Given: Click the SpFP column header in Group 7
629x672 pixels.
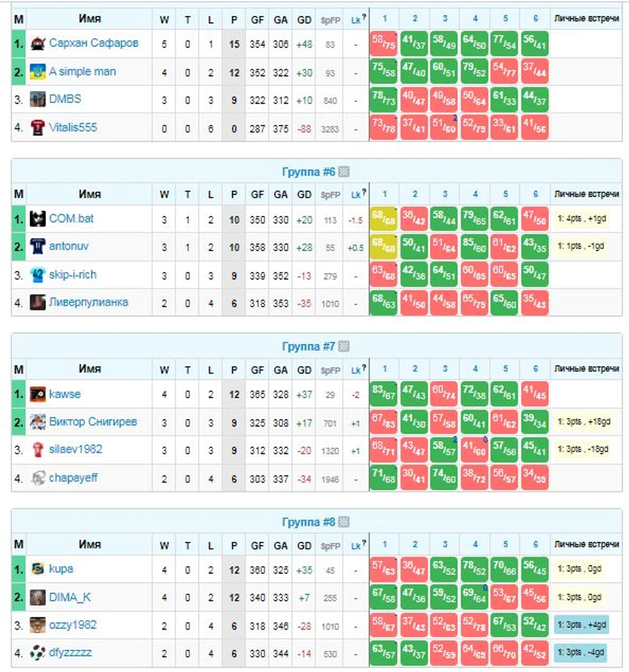Looking at the screenshot, I should (x=330, y=370).
